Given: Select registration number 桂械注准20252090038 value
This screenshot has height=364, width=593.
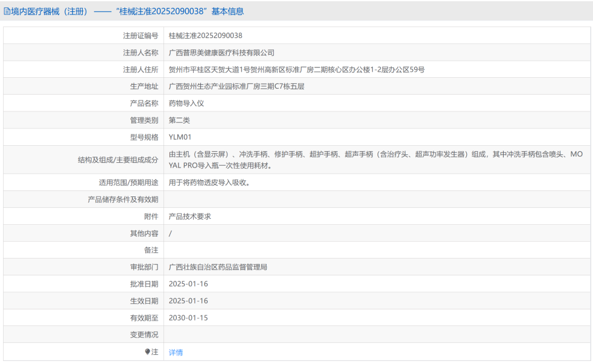Looking at the screenshot, I should pyautogui.click(x=205, y=36).
